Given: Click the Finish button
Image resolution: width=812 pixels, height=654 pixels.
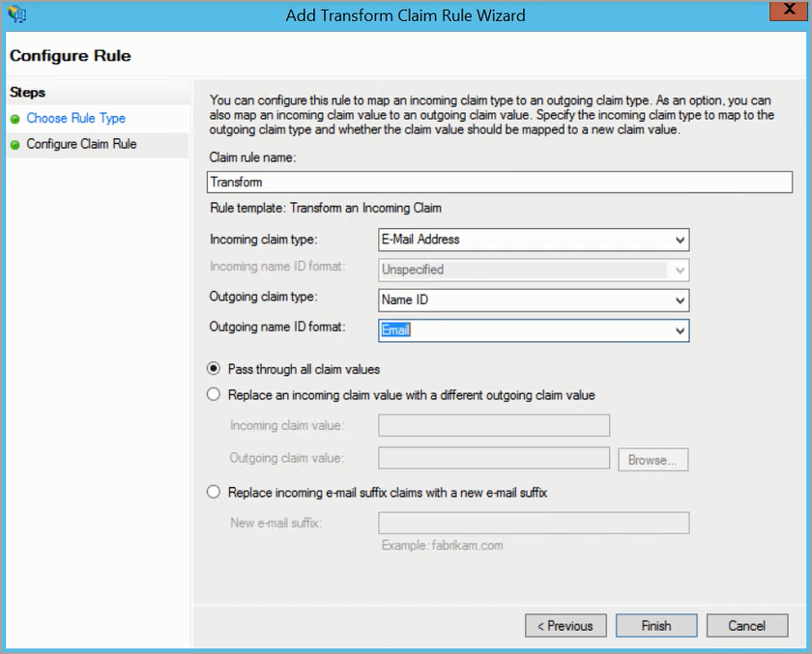Looking at the screenshot, I should tap(656, 626).
